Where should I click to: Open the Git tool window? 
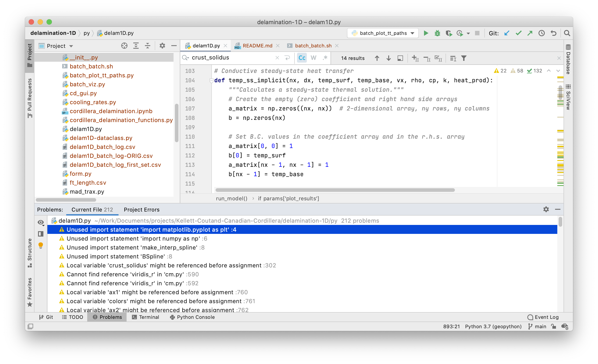(x=46, y=317)
